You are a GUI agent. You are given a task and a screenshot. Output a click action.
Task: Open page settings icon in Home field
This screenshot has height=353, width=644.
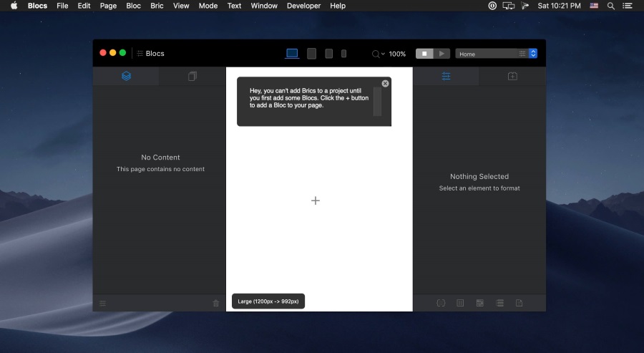(x=522, y=54)
